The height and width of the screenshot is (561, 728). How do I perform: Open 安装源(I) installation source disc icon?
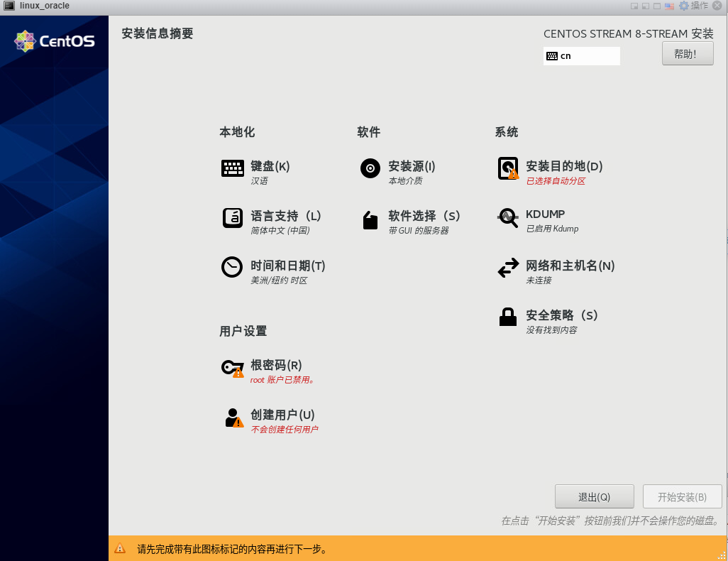click(x=370, y=168)
